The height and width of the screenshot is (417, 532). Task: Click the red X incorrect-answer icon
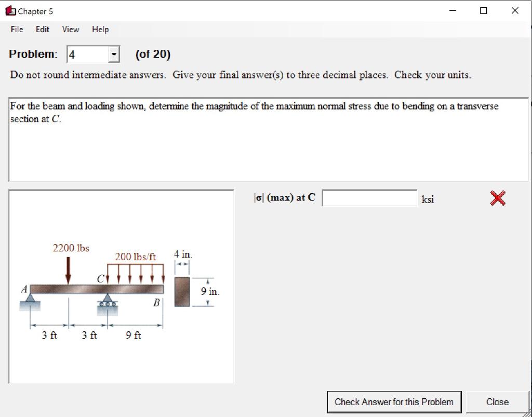[x=498, y=198]
